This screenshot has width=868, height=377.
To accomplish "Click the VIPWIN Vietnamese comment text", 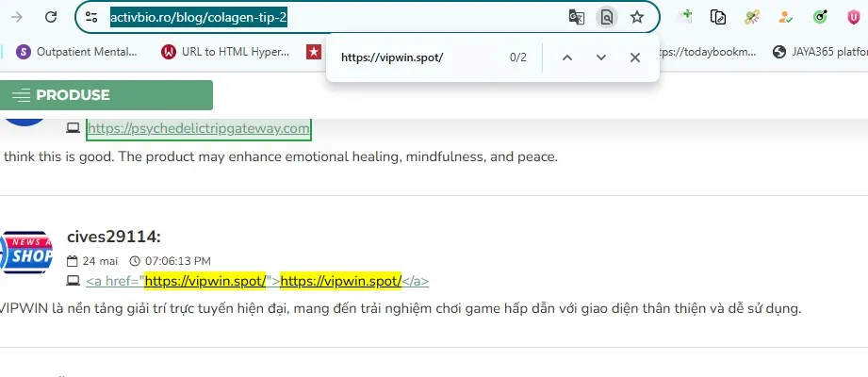I will (x=401, y=309).
